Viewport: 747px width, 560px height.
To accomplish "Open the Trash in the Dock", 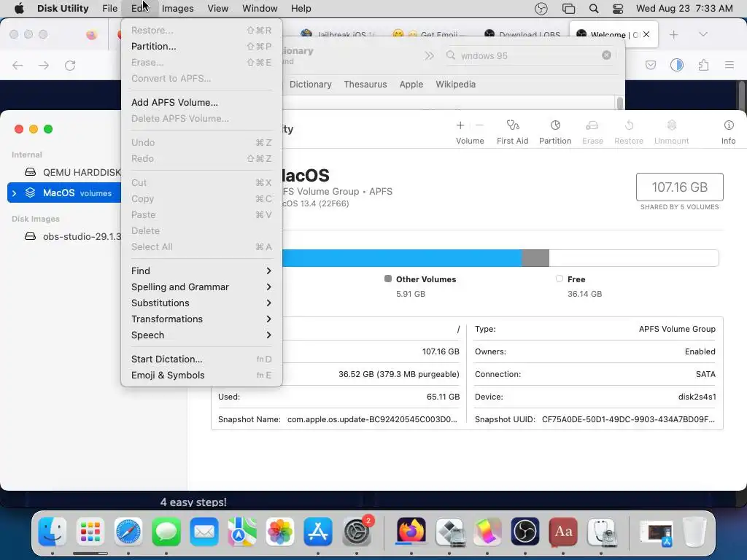I will point(694,532).
